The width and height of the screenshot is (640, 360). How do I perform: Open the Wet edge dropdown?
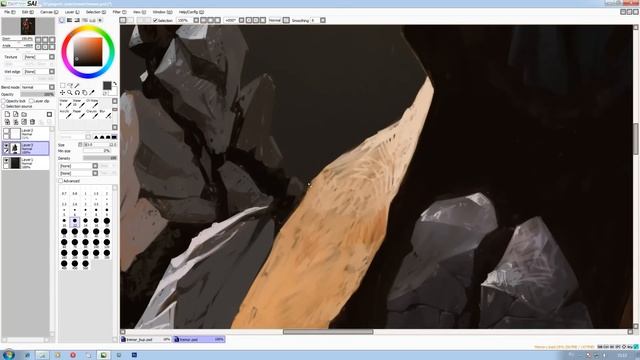39,71
